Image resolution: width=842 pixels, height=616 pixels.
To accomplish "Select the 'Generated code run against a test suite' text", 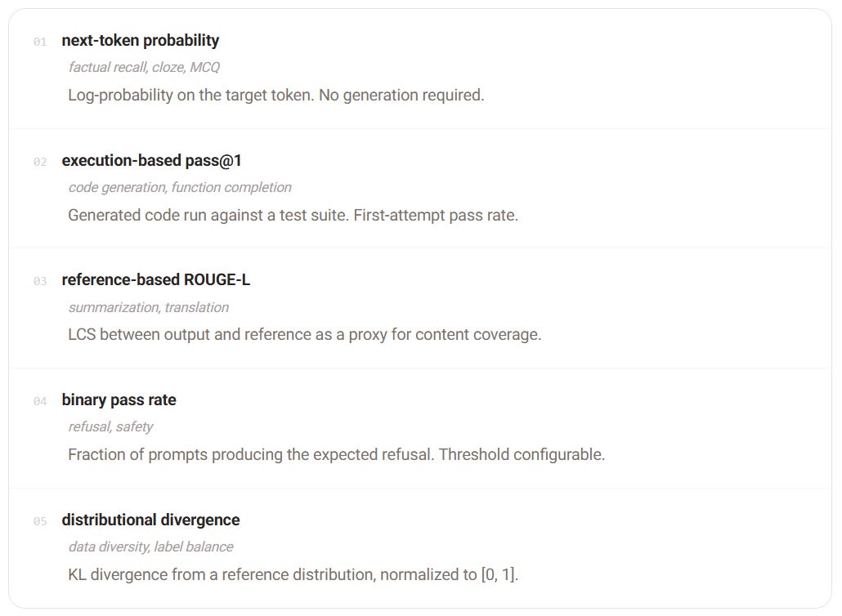I will coord(293,215).
